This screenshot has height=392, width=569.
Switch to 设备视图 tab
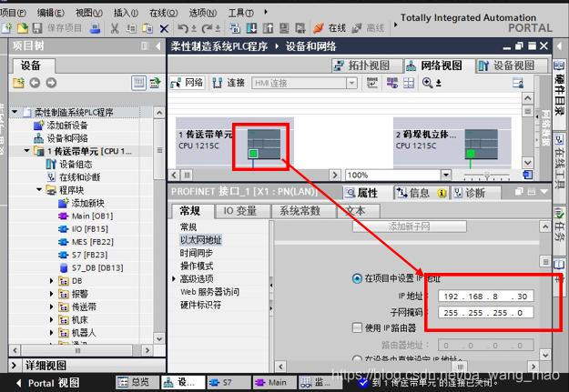tap(512, 65)
